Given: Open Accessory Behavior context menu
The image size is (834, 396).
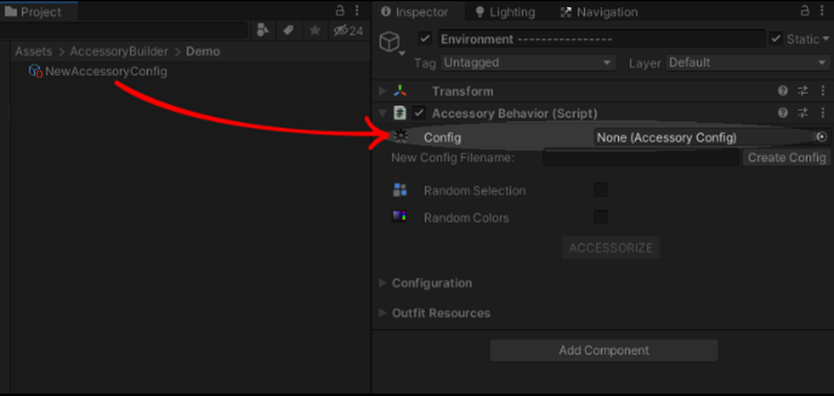Looking at the screenshot, I should tap(823, 113).
